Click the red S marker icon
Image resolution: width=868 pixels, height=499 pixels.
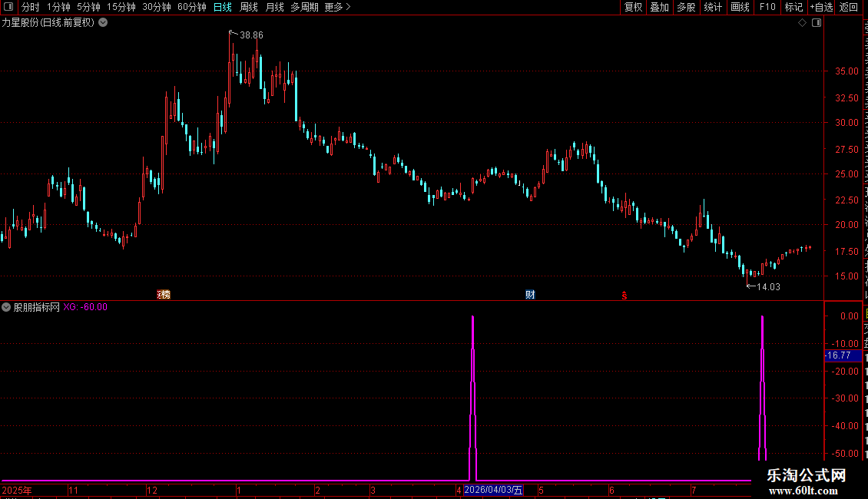624,296
